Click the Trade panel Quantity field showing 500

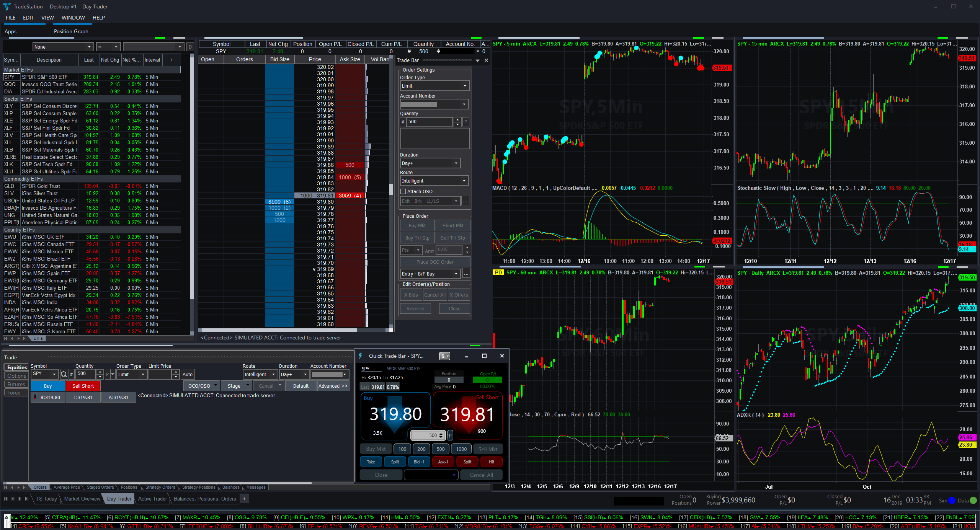pos(86,374)
